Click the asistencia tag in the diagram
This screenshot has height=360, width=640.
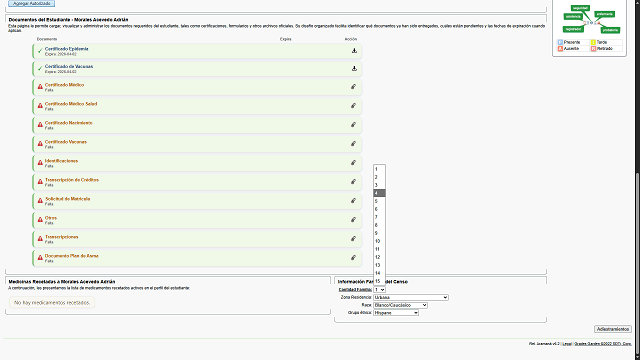(573, 16)
